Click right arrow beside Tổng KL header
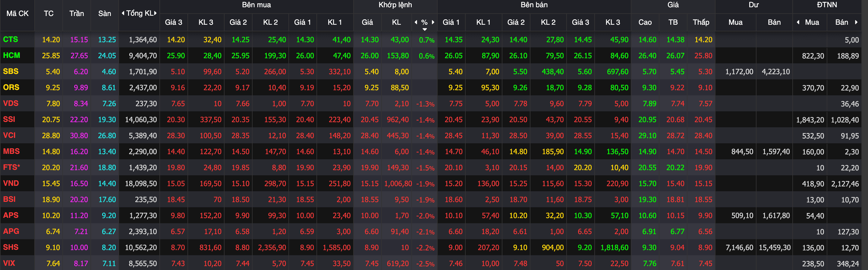Screen dimensions: 868x270 coord(155,14)
